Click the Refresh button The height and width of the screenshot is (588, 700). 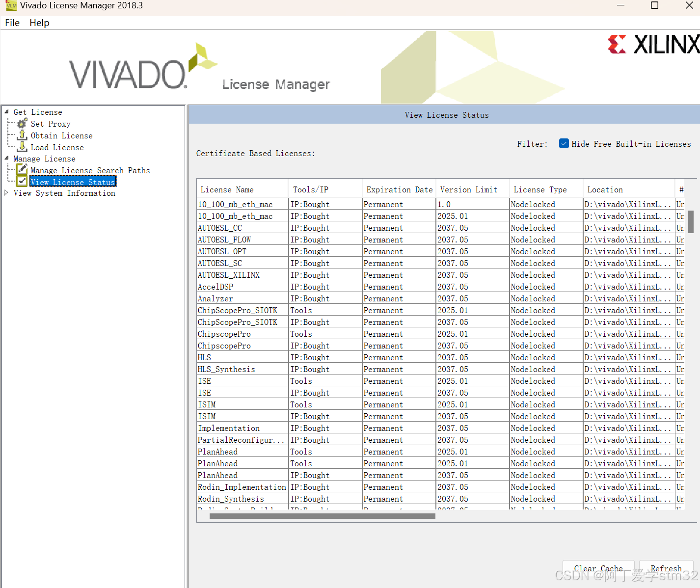tap(666, 568)
